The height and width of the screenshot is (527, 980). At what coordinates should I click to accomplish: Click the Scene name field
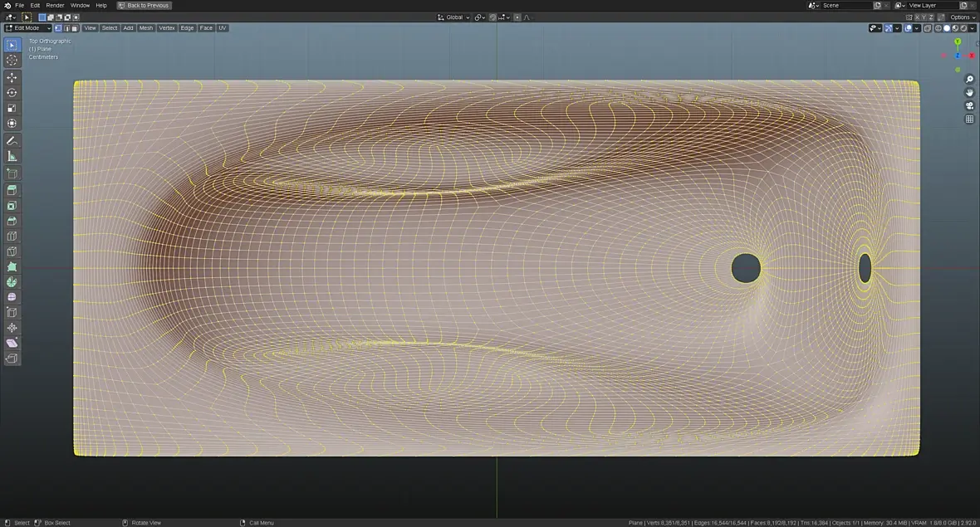845,6
